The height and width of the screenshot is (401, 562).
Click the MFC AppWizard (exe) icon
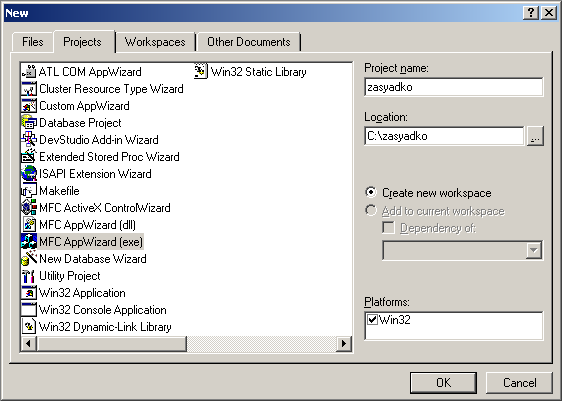(x=29, y=242)
